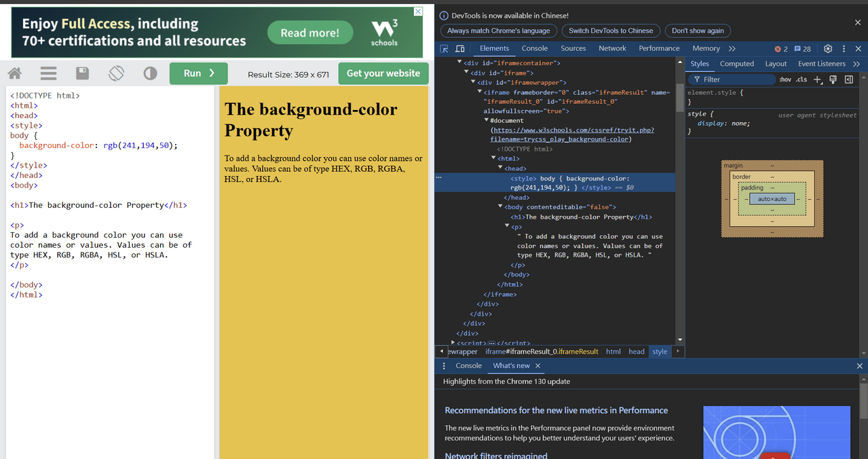
Task: Open the Event Listeners sidebar tab
Action: (x=822, y=64)
